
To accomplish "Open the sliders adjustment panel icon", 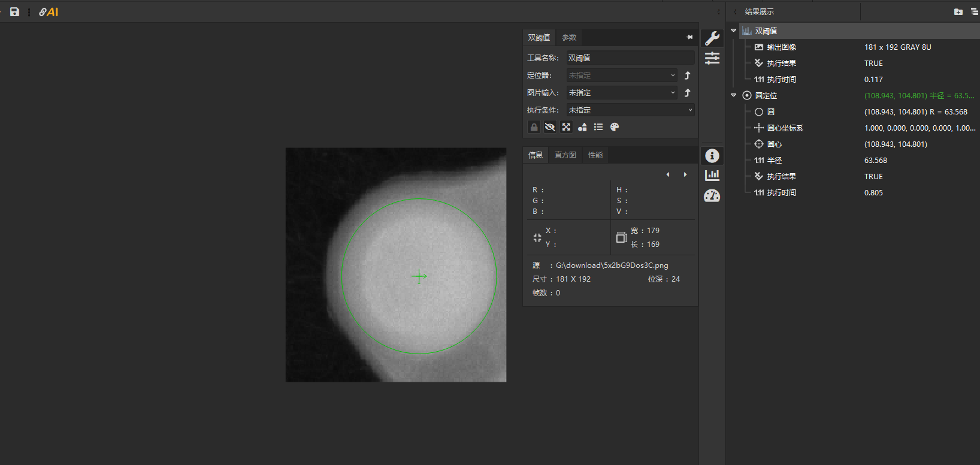I will [x=712, y=58].
